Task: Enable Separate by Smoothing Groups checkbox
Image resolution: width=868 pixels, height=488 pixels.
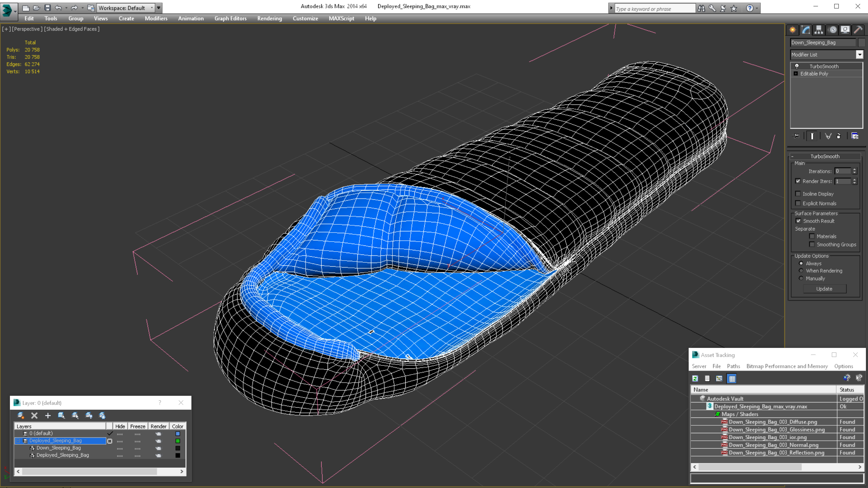Action: click(812, 245)
